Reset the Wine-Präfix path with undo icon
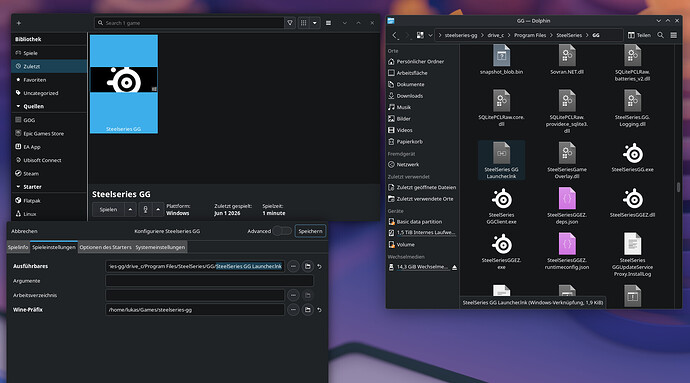Image resolution: width=690 pixels, height=383 pixels. pyautogui.click(x=319, y=310)
